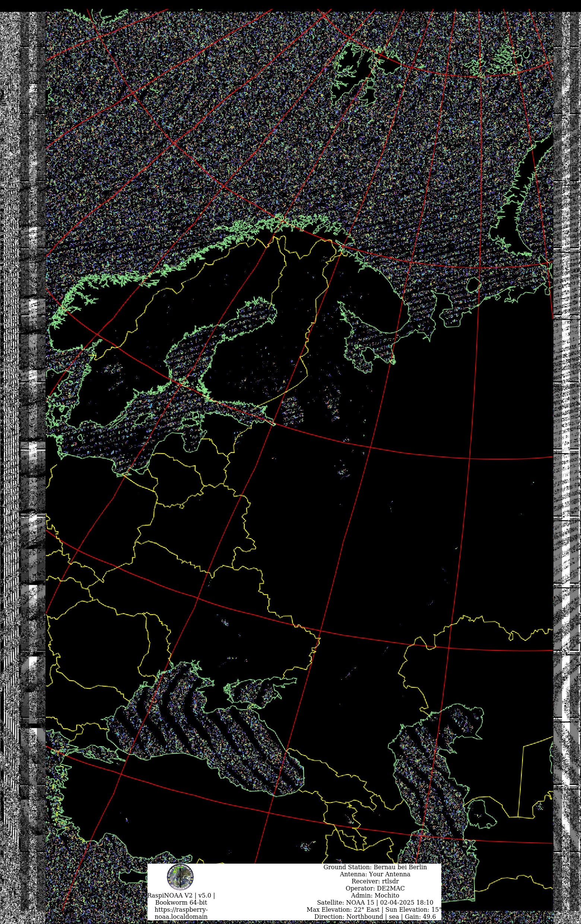Click the 'Satellite: NOAA 15' line

coord(375,902)
